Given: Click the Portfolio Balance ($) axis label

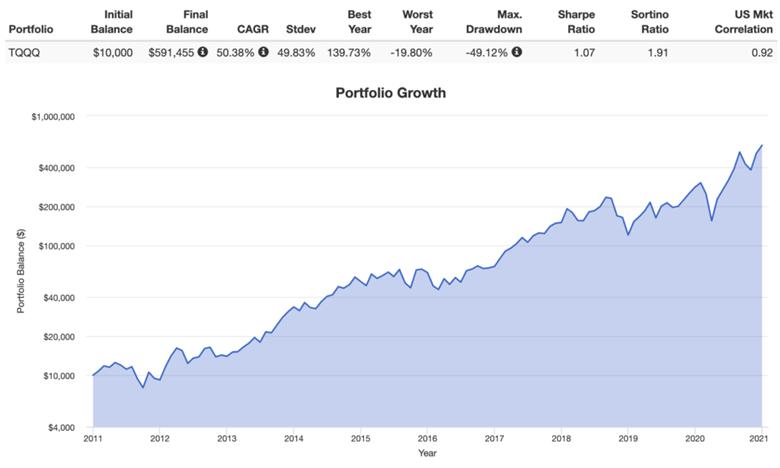Looking at the screenshot, I should coord(21,271).
